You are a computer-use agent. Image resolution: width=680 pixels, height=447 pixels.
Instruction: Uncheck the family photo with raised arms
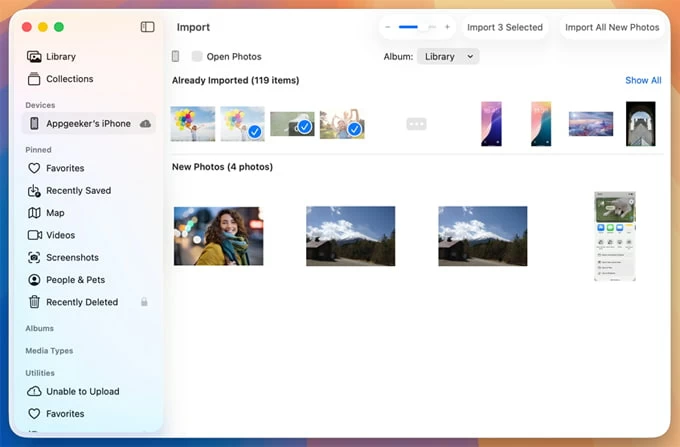[354, 129]
